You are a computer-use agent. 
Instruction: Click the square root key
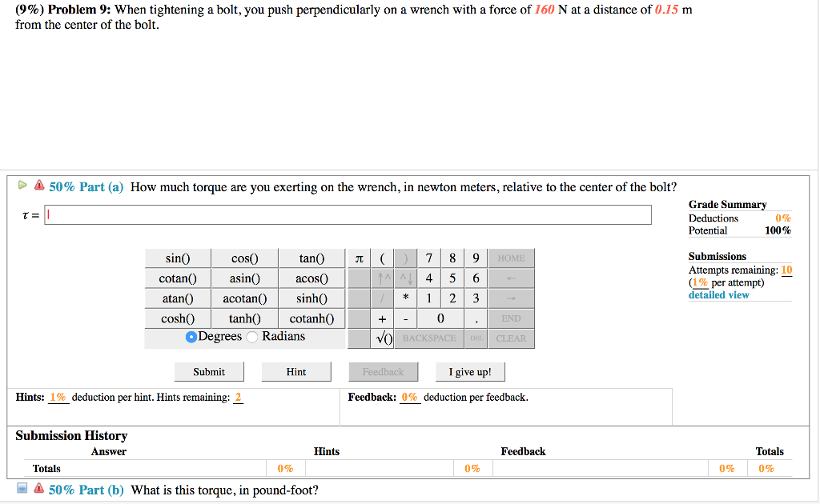[x=383, y=338]
